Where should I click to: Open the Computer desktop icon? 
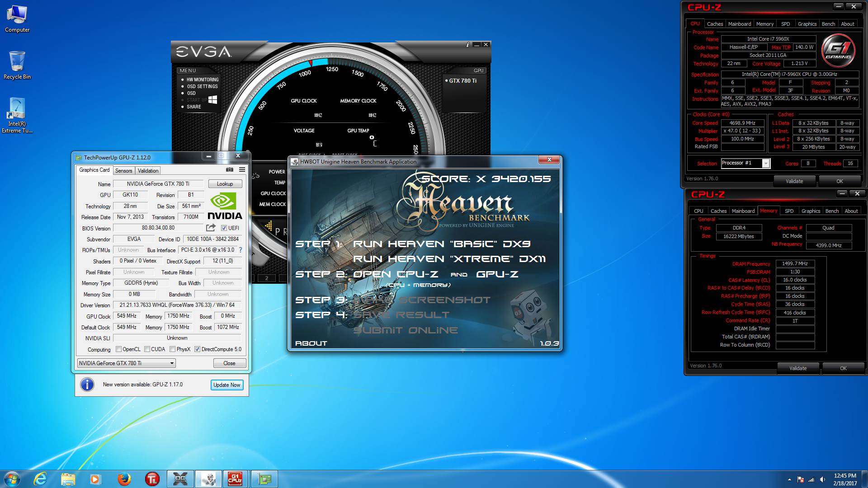click(x=17, y=19)
